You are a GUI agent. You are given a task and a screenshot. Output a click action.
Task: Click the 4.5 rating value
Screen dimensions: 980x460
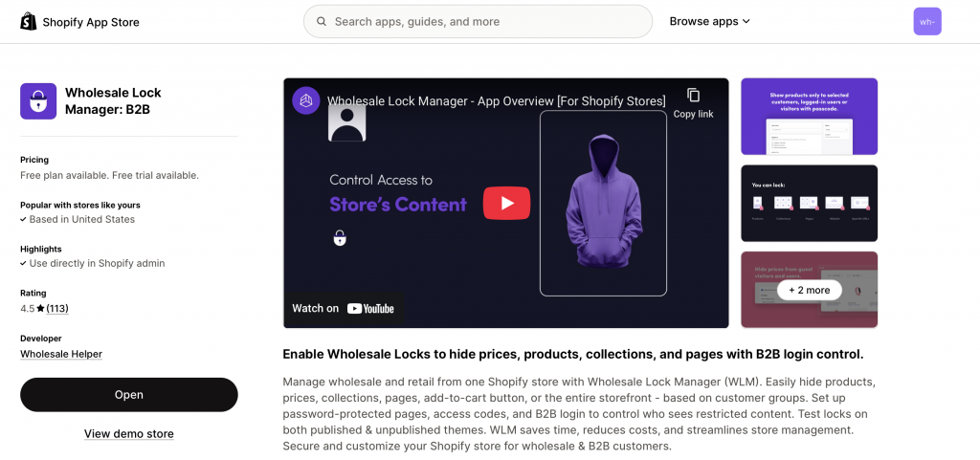pyautogui.click(x=27, y=308)
